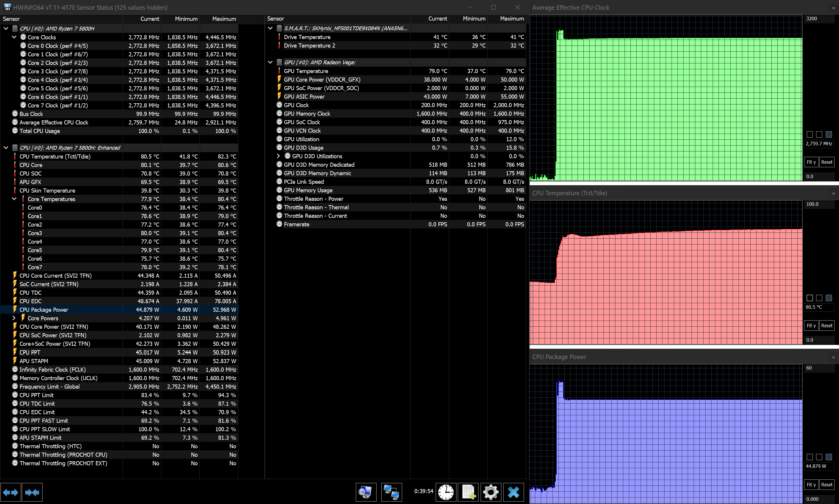
Task: Expand GPU D3D Utilizations sub-items
Action: tap(278, 156)
